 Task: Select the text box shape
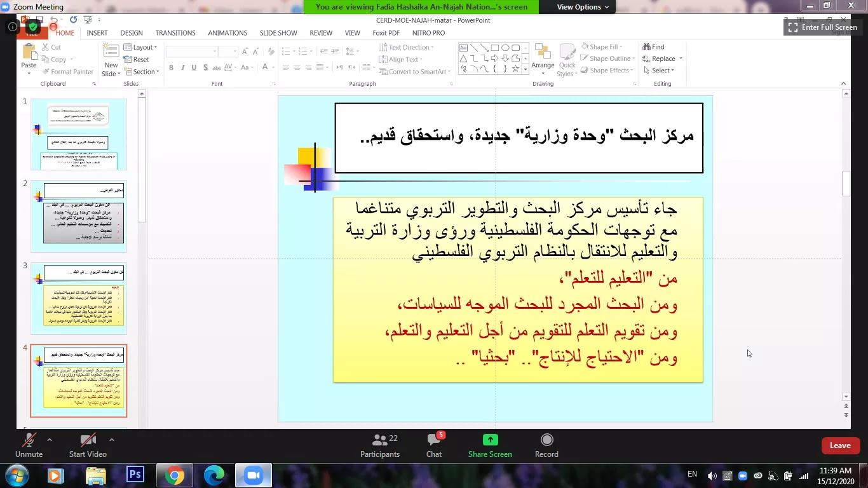[463, 48]
